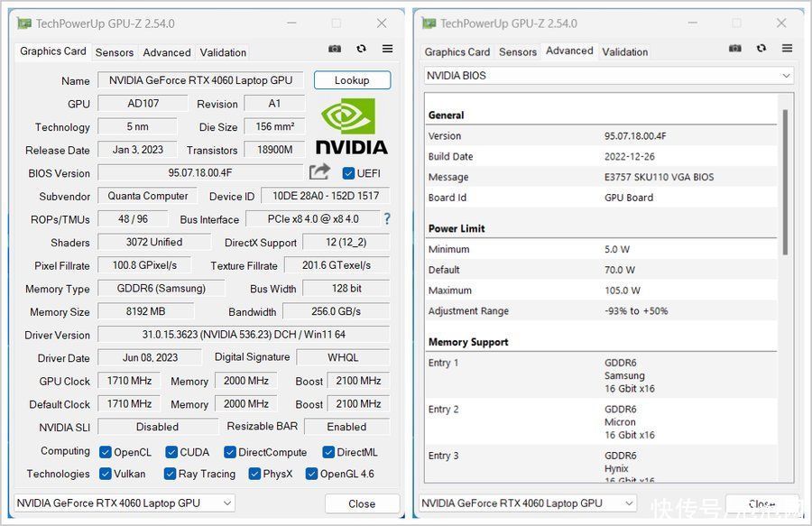Open the Advanced tab in the left window
This screenshot has width=812, height=526.
click(x=167, y=52)
